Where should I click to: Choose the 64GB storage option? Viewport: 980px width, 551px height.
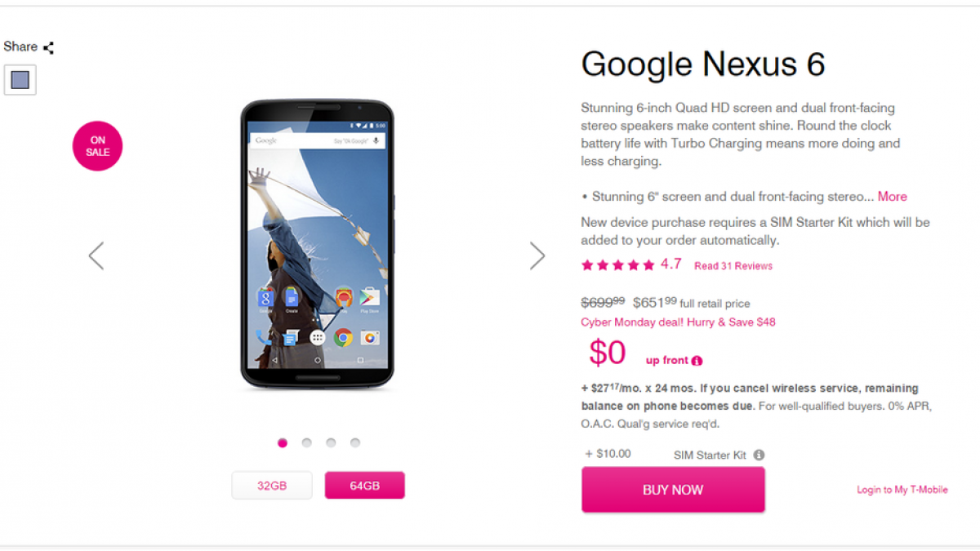click(x=365, y=485)
